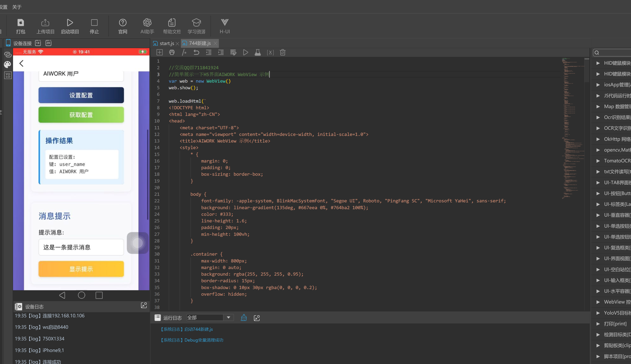Click the link icon in left sidebar
The width and height of the screenshot is (631, 364).
8,54
